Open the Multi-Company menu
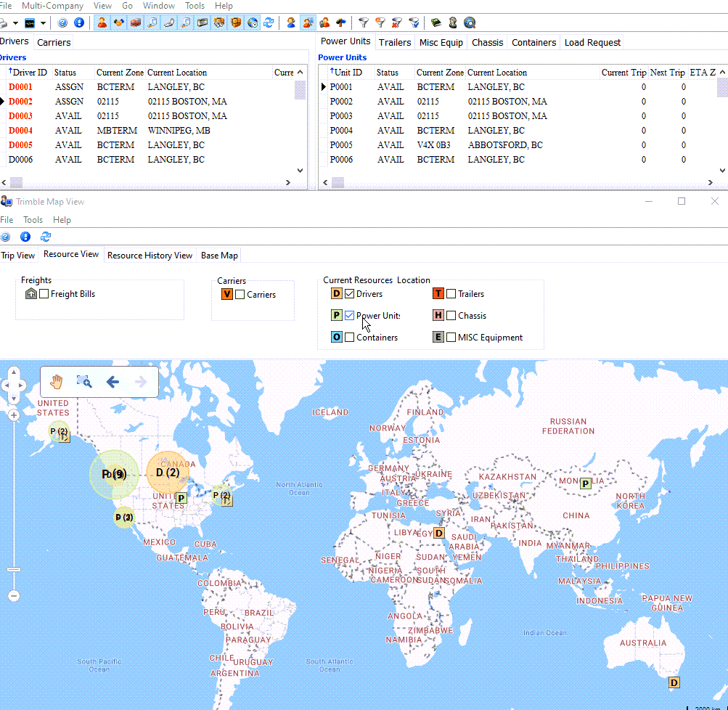728x710 pixels. click(x=52, y=6)
